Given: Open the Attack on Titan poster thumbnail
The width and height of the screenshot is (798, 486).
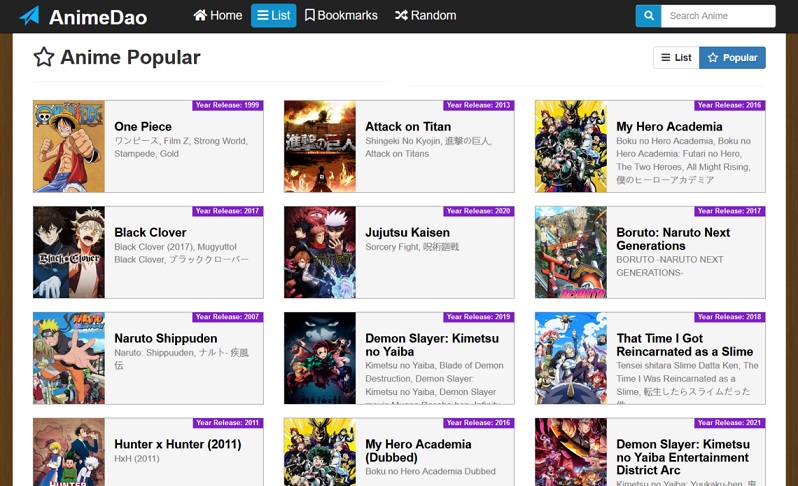Looking at the screenshot, I should coord(320,147).
